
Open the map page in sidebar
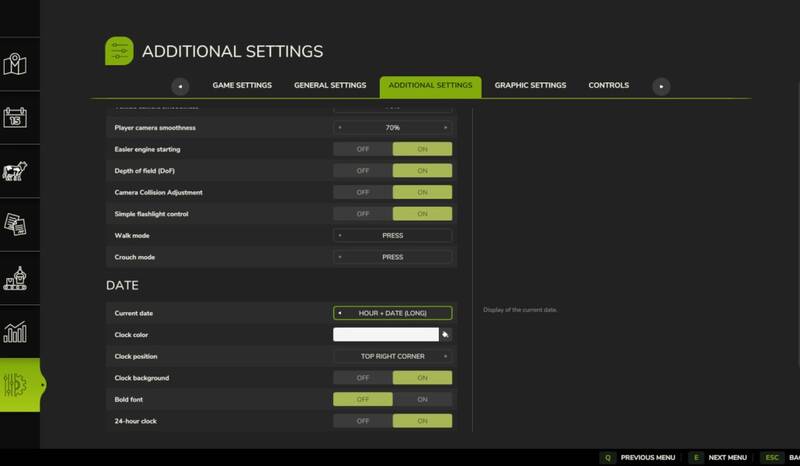click(x=16, y=65)
